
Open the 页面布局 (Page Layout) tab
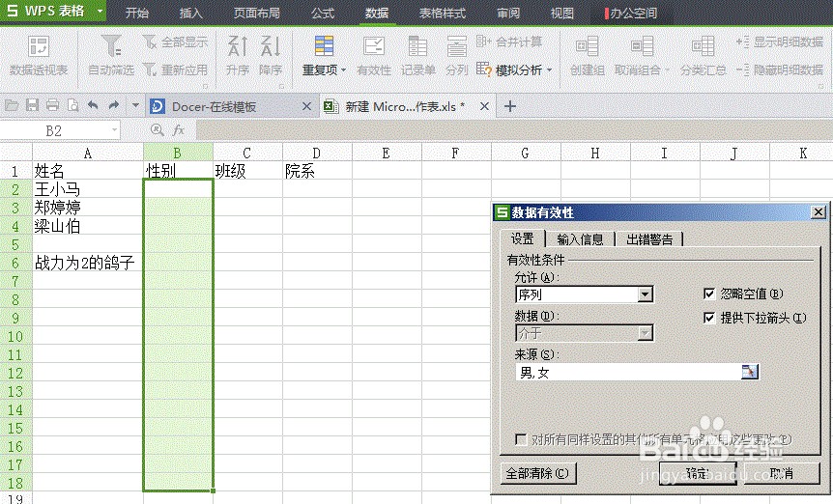click(x=257, y=13)
